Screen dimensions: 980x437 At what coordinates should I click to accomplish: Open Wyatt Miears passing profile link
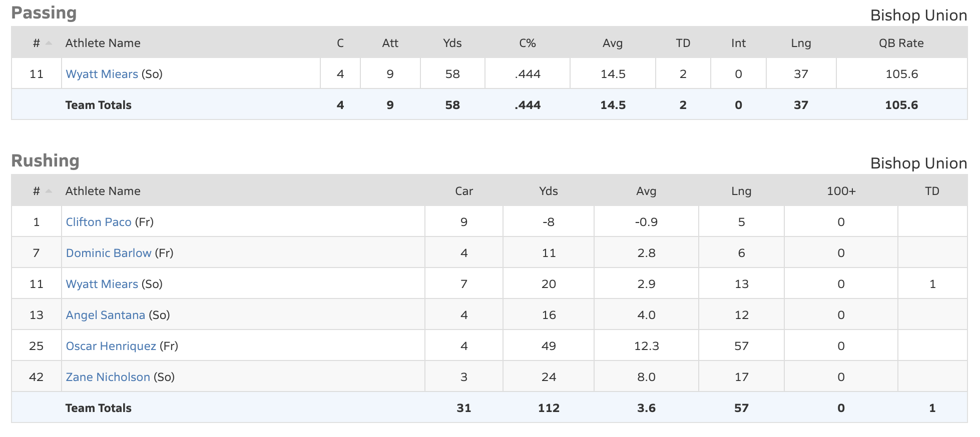(x=102, y=73)
